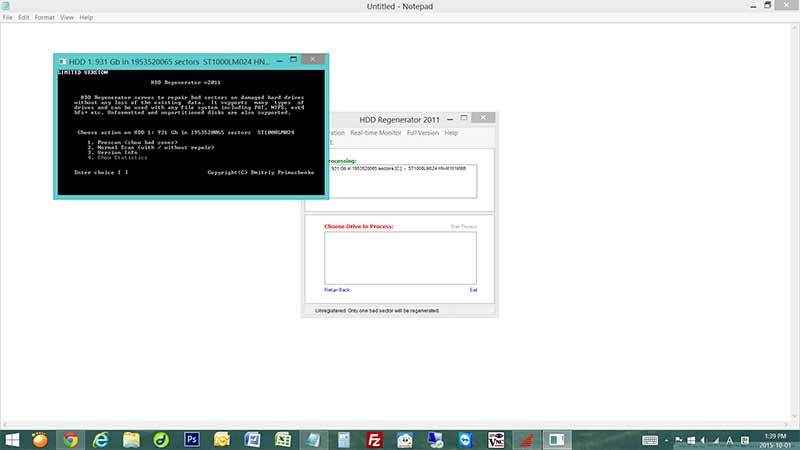
Task: Launch Photoshop from the taskbar
Action: point(192,439)
